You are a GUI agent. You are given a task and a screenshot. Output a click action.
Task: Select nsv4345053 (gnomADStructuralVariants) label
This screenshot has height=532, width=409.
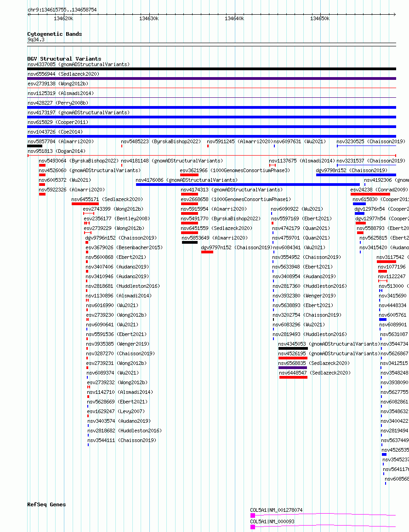click(329, 344)
